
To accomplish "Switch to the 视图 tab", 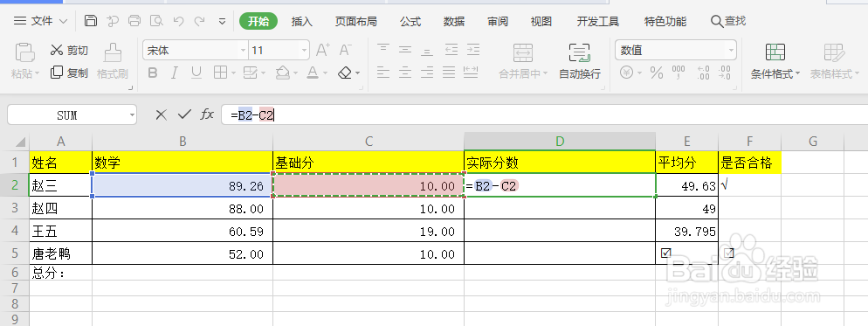I will click(541, 22).
